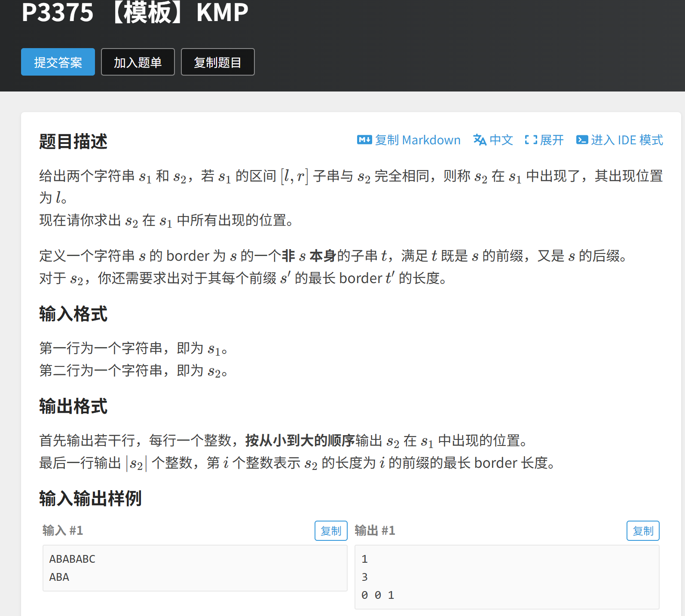Click the sample input line ABABABC
Image resolution: width=685 pixels, height=616 pixels.
[x=72, y=559]
